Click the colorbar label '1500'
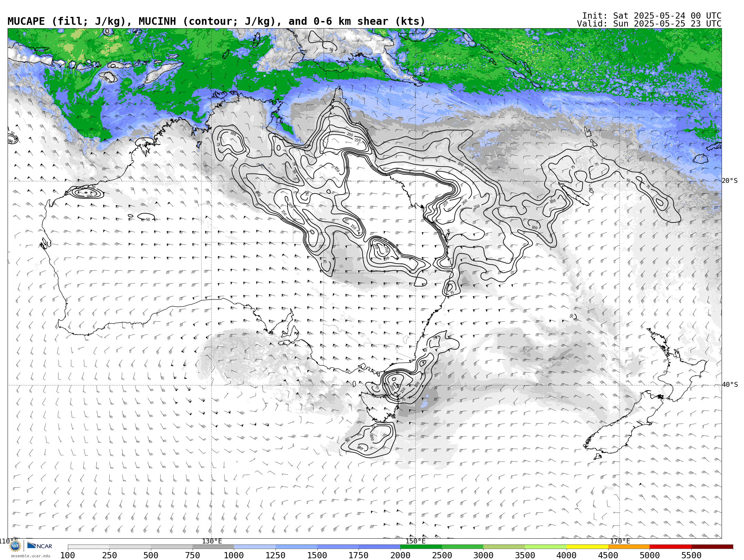Image resolution: width=744 pixels, height=560 pixels. 317,556
